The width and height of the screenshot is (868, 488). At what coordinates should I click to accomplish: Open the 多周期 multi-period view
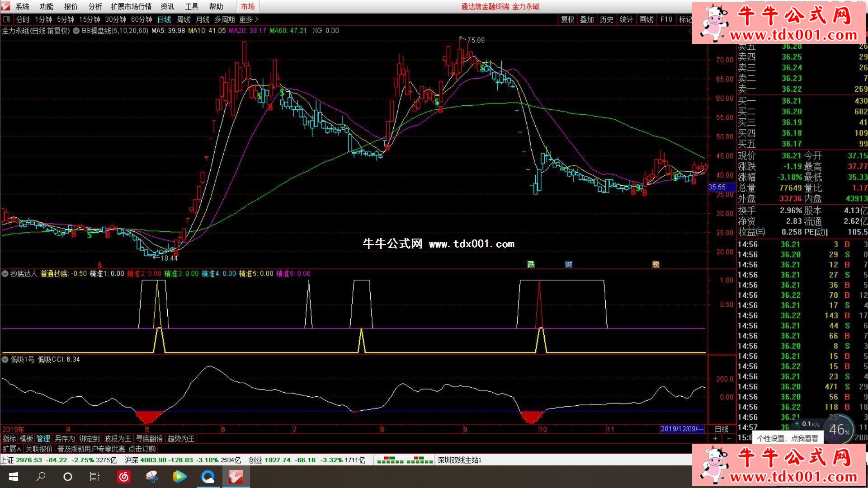point(224,19)
